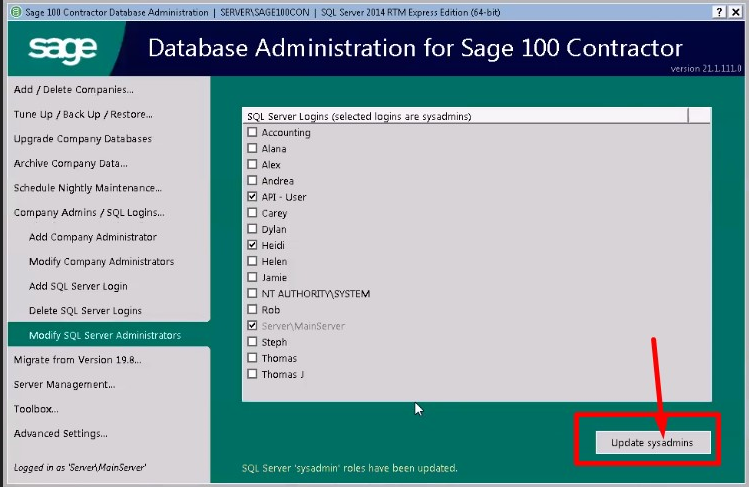The image size is (749, 487).
Task: Check the Thomas J login checkbox
Action: pos(252,374)
